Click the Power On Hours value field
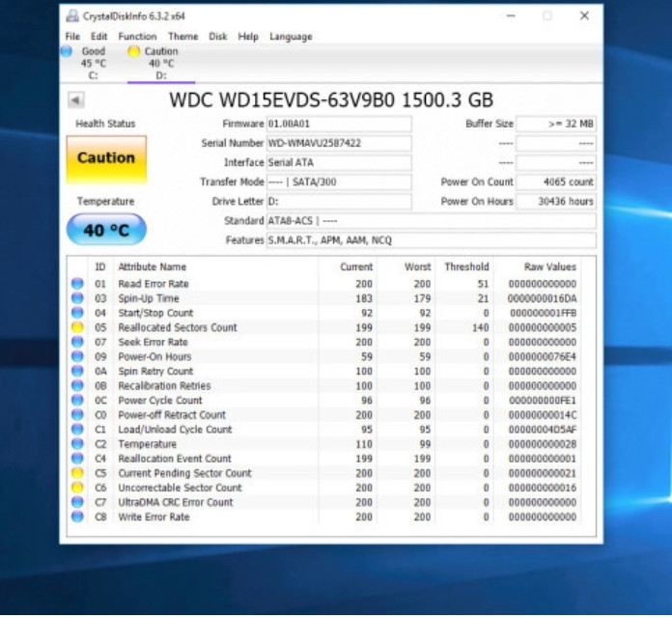This screenshot has width=672, height=618. tap(556, 202)
